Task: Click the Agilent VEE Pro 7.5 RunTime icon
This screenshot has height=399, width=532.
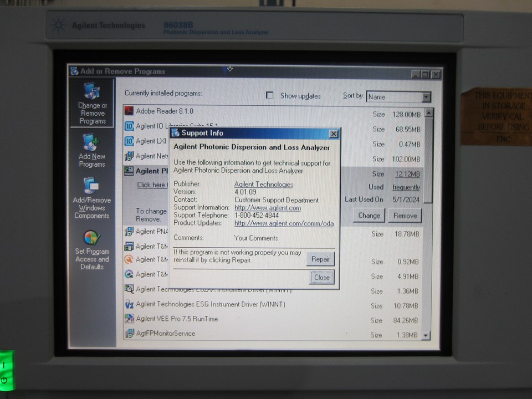Action: (129, 319)
